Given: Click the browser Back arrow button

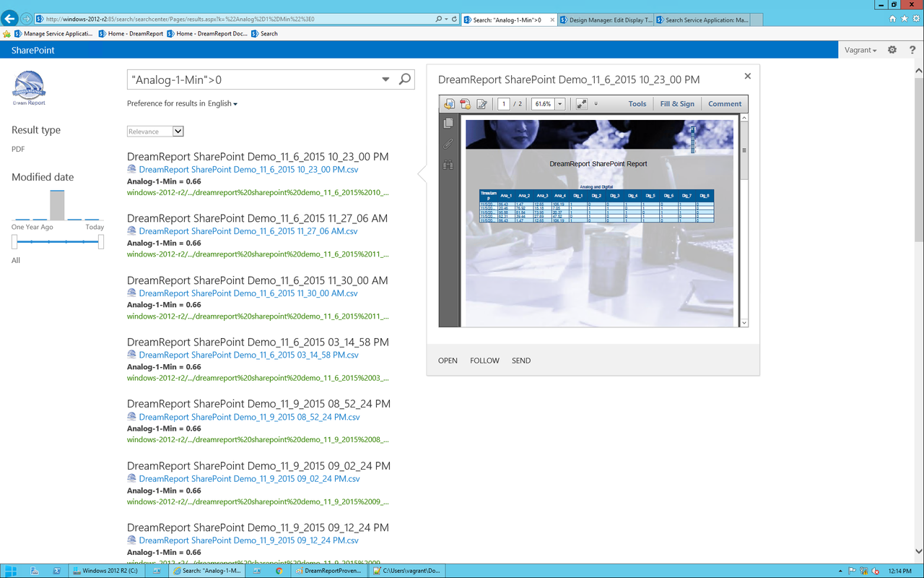Looking at the screenshot, I should [x=10, y=19].
